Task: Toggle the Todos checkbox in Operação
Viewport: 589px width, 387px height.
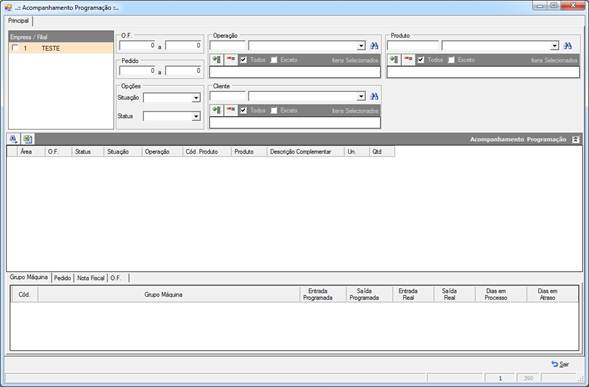Action: pos(243,60)
